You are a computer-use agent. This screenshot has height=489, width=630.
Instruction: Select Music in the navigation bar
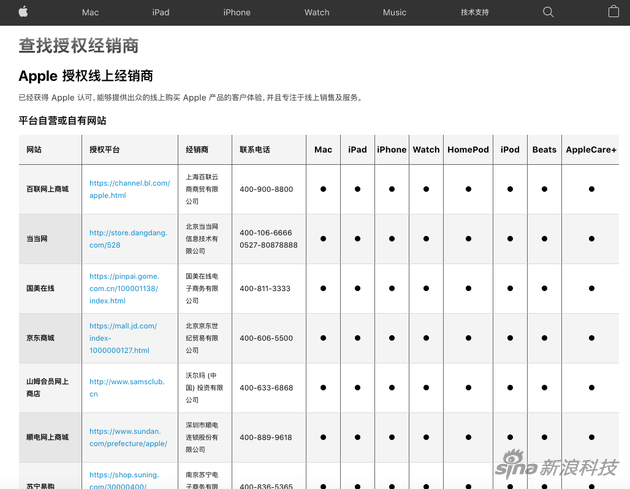tap(395, 13)
